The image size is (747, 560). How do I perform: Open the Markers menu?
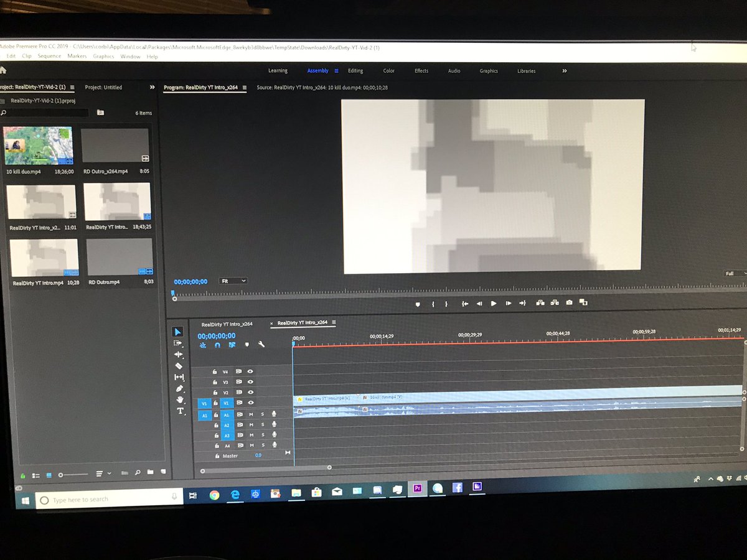pyautogui.click(x=77, y=56)
